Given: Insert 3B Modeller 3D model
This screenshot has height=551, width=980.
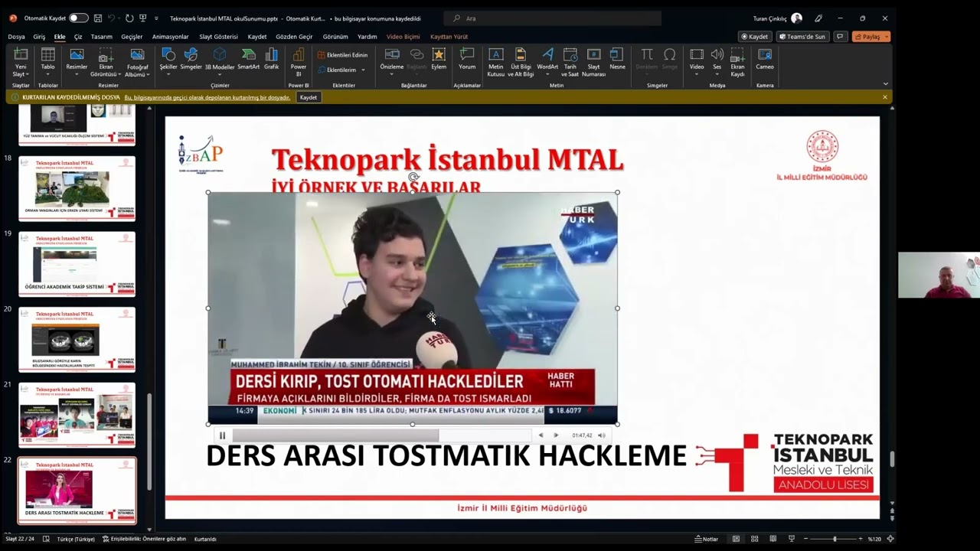Looking at the screenshot, I should click(220, 60).
